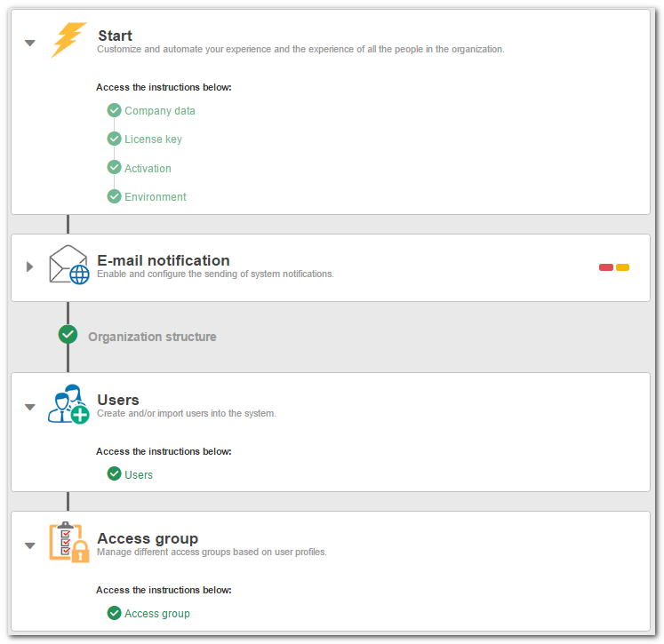Select the Organization structure step

[152, 337]
